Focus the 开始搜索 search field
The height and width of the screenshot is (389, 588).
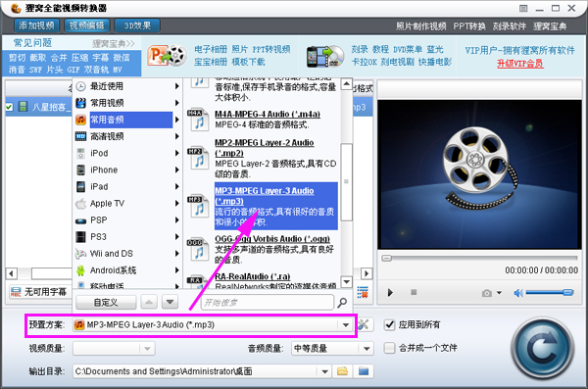(x=268, y=303)
